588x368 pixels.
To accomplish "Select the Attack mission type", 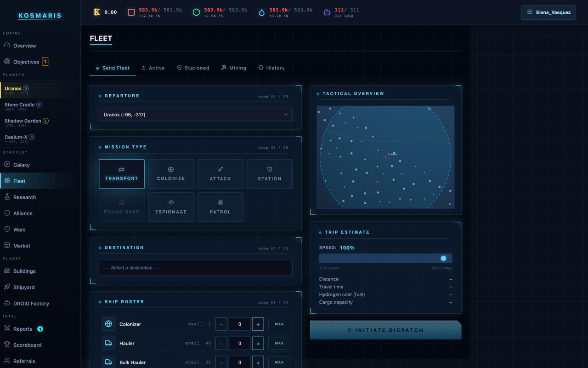I will click(220, 174).
